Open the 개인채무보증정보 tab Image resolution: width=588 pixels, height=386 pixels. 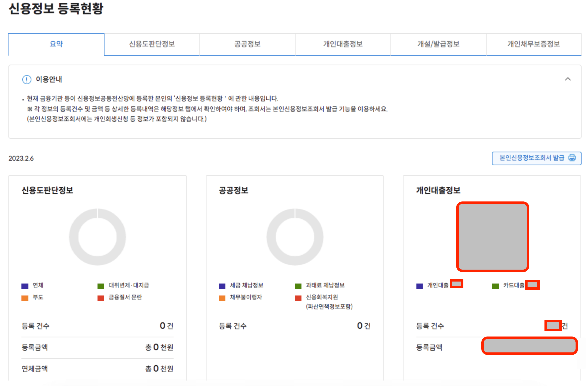point(533,44)
